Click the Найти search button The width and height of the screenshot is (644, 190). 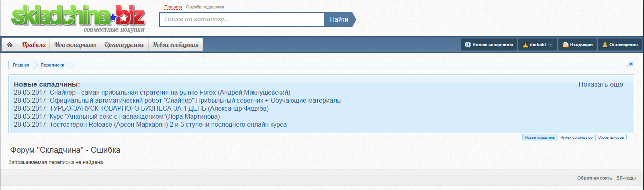pyautogui.click(x=339, y=19)
